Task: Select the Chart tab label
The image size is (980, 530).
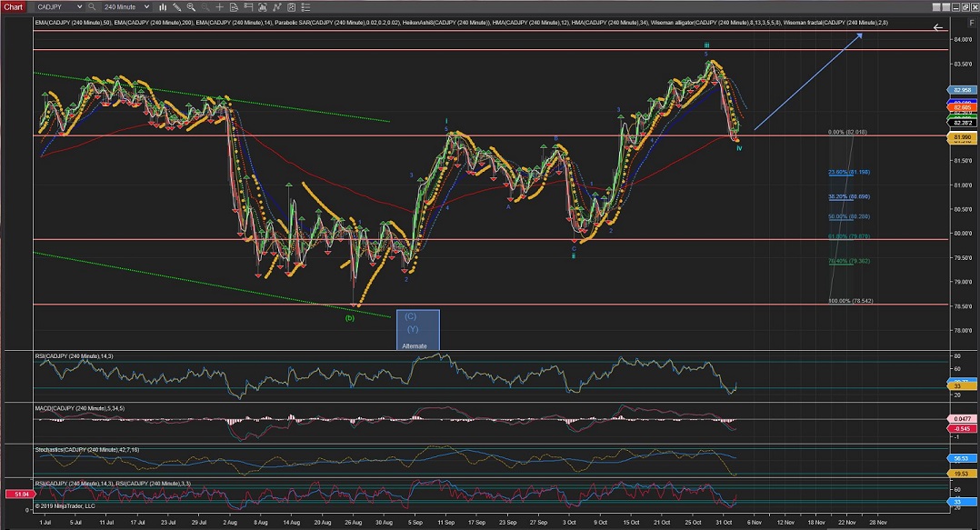Action: (12, 6)
